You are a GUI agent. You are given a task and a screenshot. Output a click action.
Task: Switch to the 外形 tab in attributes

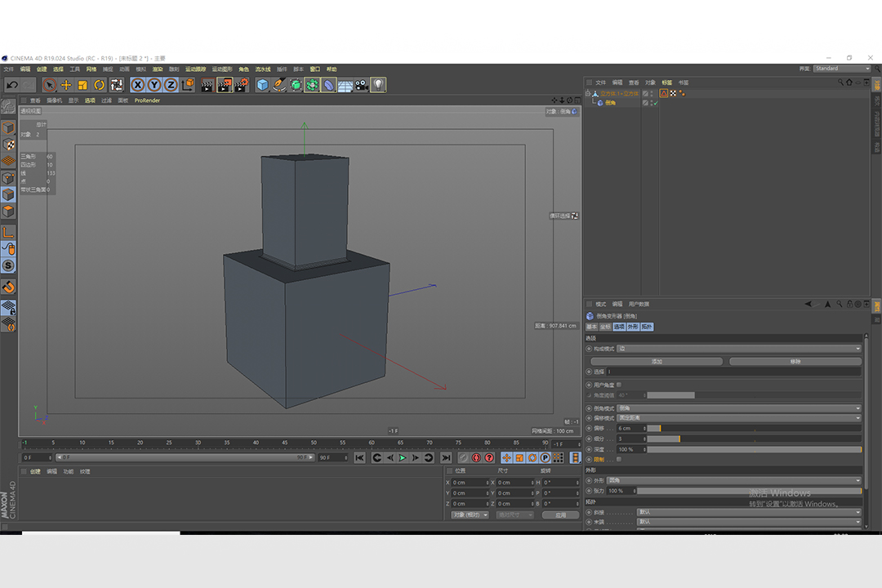(x=633, y=327)
